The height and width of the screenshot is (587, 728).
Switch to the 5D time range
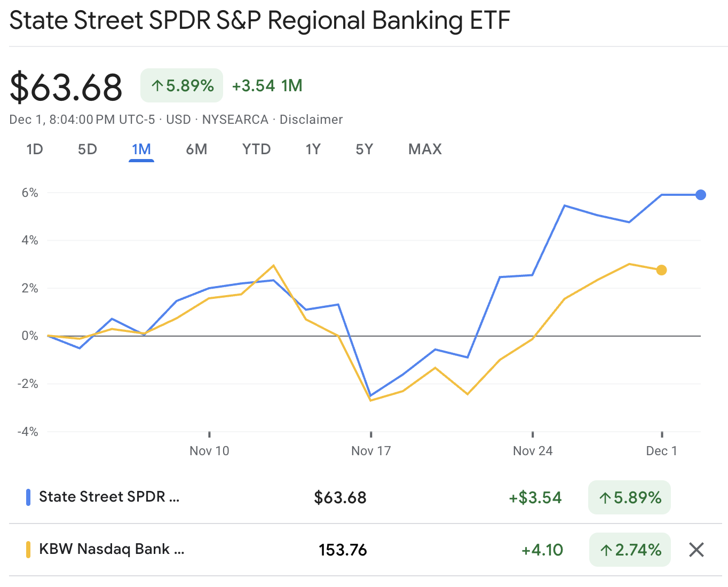pyautogui.click(x=88, y=149)
